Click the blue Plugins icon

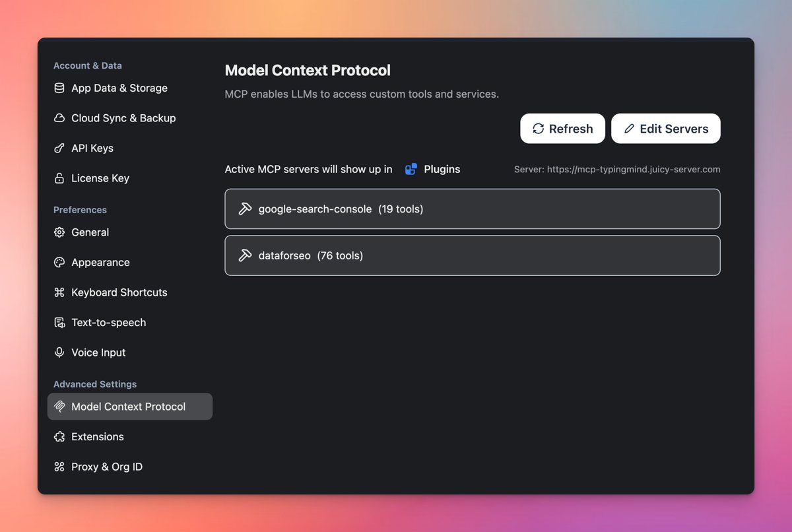point(411,170)
